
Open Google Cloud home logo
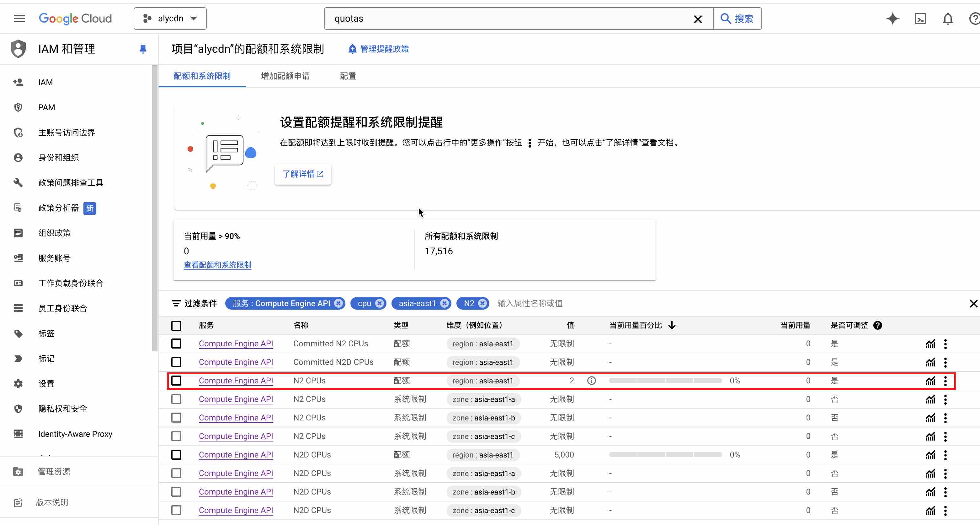75,19
